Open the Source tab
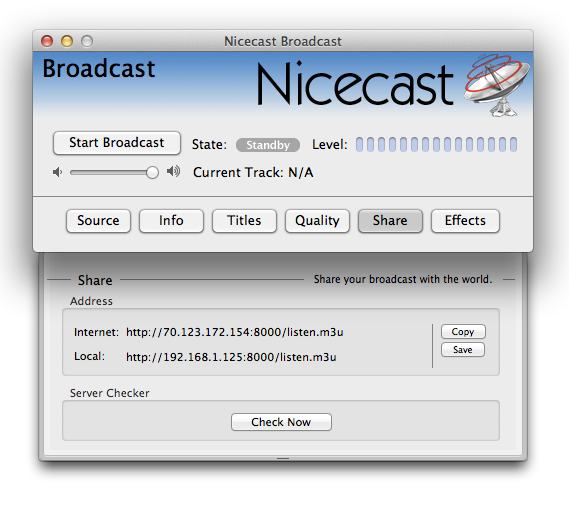 tap(98, 221)
